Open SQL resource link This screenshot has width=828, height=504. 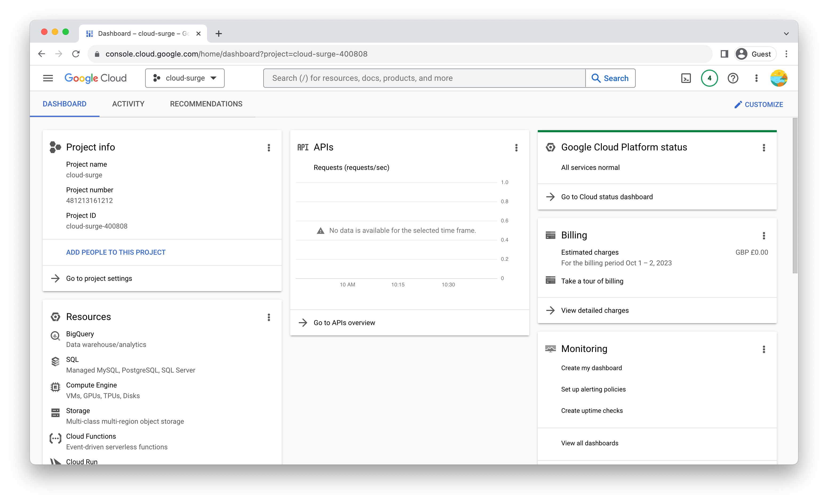pyautogui.click(x=72, y=359)
